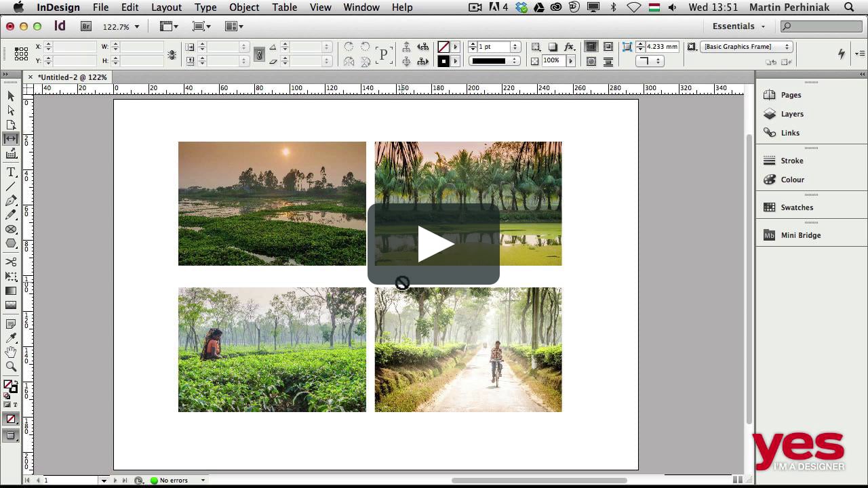Viewport: 868px width, 488px height.
Task: Select the Pen tool in toolbox
Action: pyautogui.click(x=11, y=201)
